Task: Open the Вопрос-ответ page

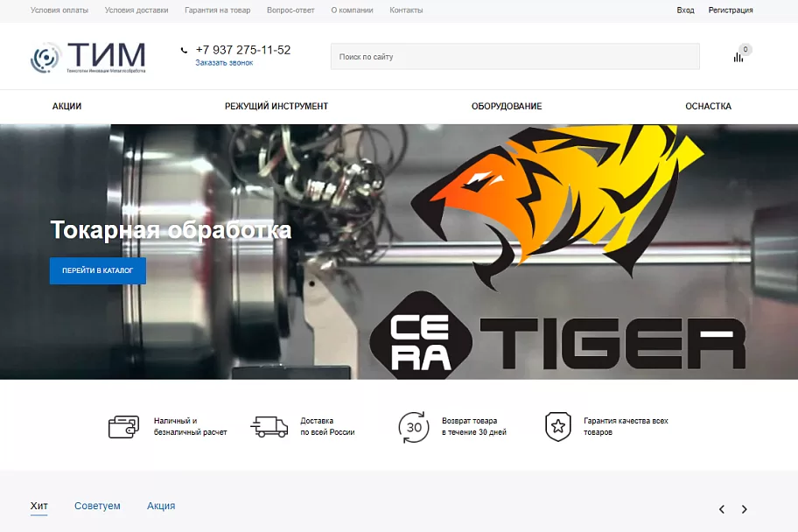Action: click(x=290, y=10)
